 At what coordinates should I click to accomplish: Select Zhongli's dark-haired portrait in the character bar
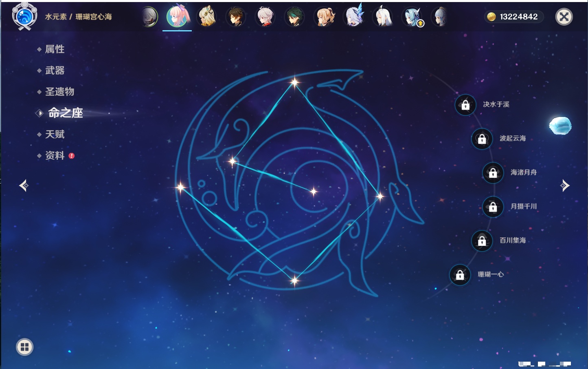pos(235,17)
